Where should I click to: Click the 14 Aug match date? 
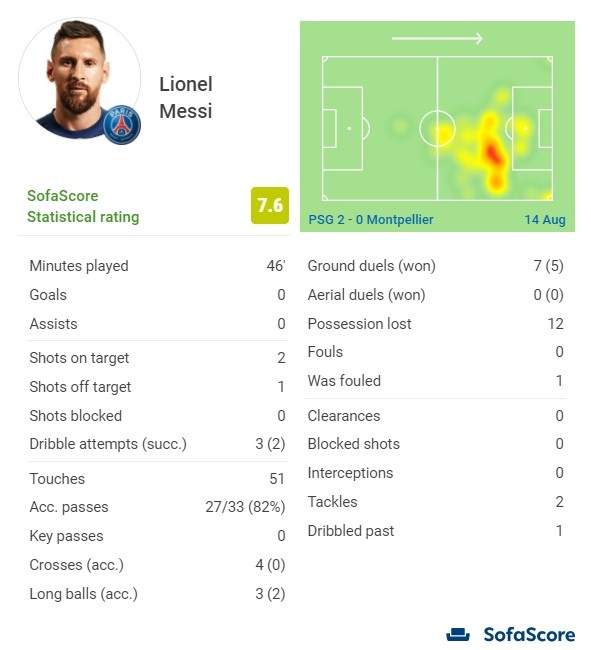point(545,219)
